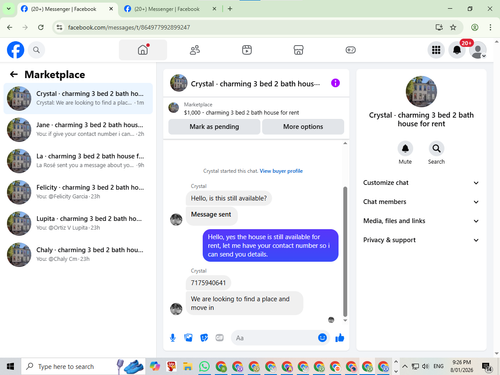This screenshot has width=500, height=375.
Task: Click the Windows taskbar search box
Action: (83, 366)
